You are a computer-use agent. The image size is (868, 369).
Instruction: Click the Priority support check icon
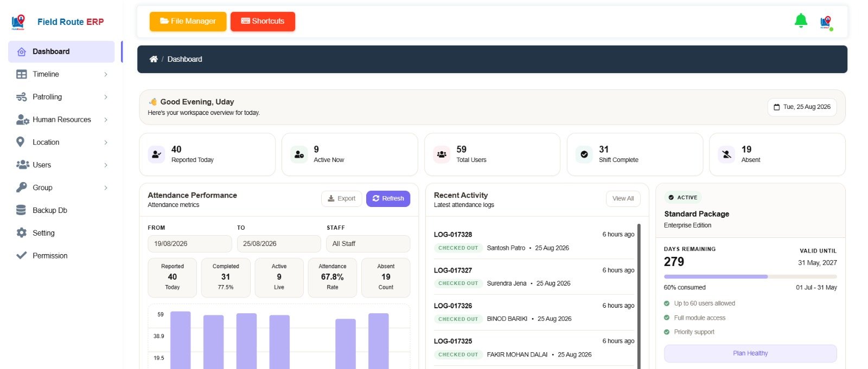tap(667, 332)
